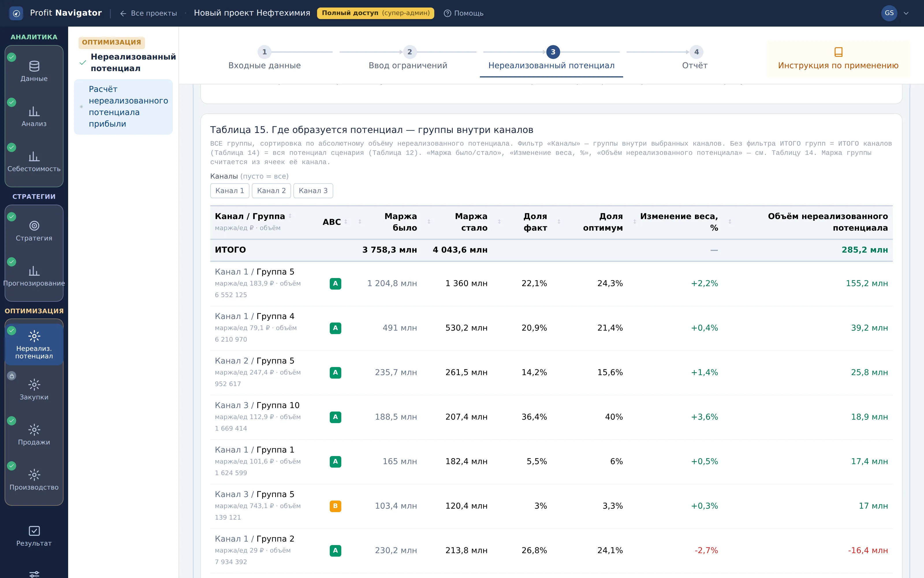Click the Помощь help link

click(x=463, y=13)
